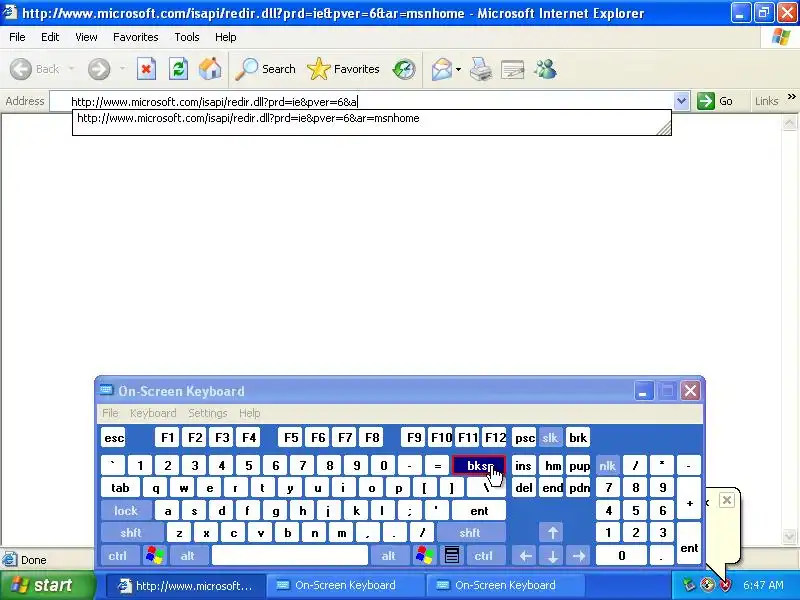Open the Mail button dropdown arrow
The width and height of the screenshot is (800, 600).
[459, 69]
